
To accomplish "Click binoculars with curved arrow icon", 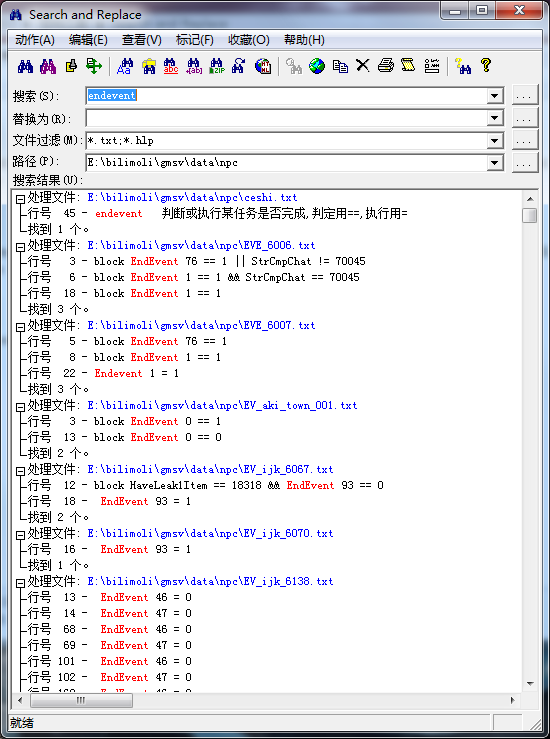I will tap(239, 66).
